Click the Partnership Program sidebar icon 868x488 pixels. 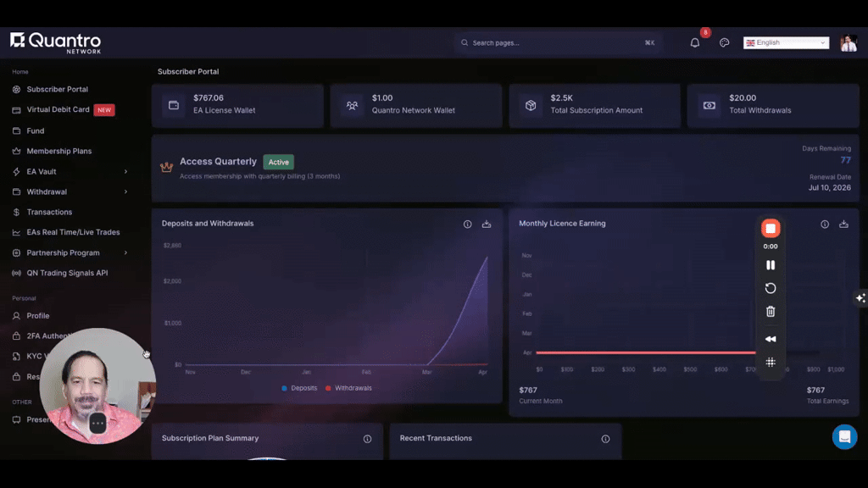[16, 252]
